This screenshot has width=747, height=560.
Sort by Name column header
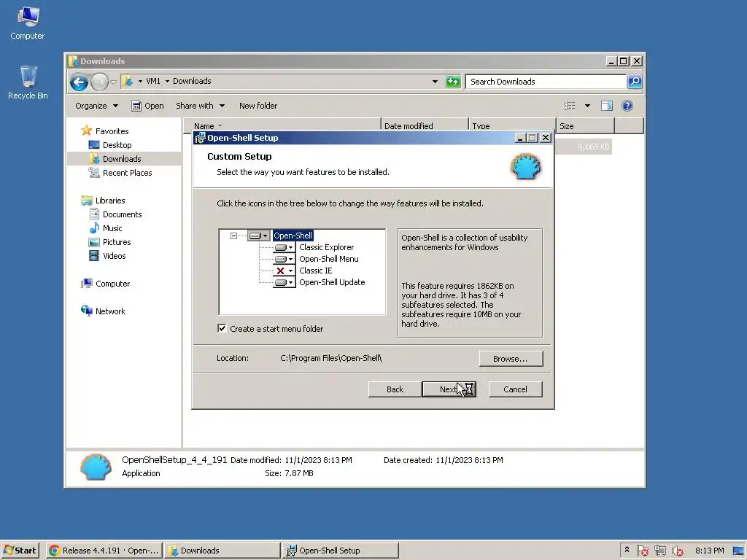click(282, 126)
